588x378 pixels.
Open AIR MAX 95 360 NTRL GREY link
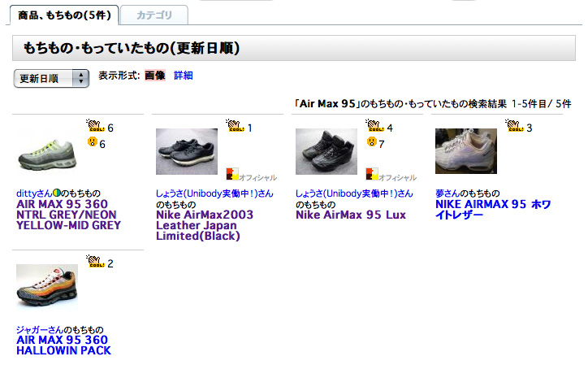(x=68, y=215)
